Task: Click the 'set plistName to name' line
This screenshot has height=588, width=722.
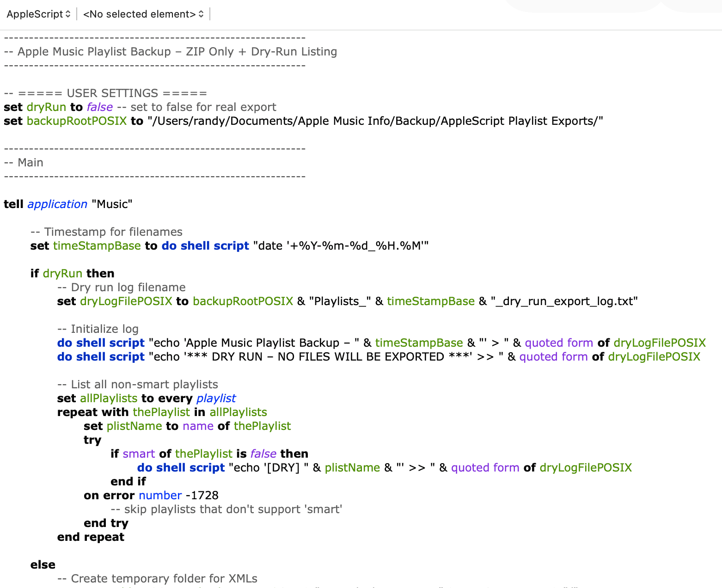Action: click(x=188, y=426)
